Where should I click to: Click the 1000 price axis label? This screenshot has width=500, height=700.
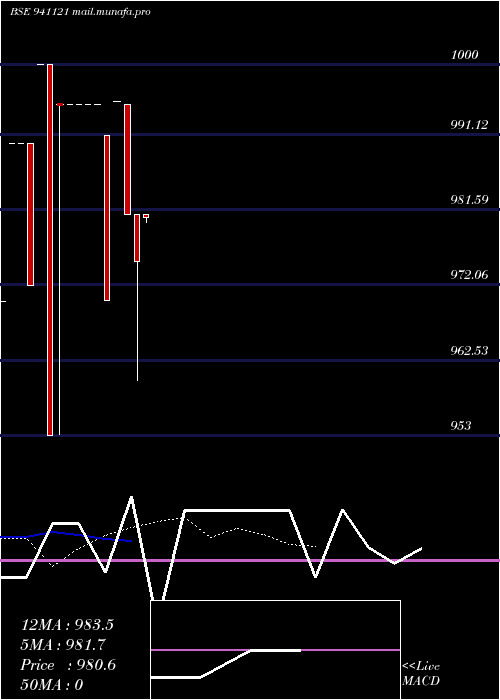(464, 55)
